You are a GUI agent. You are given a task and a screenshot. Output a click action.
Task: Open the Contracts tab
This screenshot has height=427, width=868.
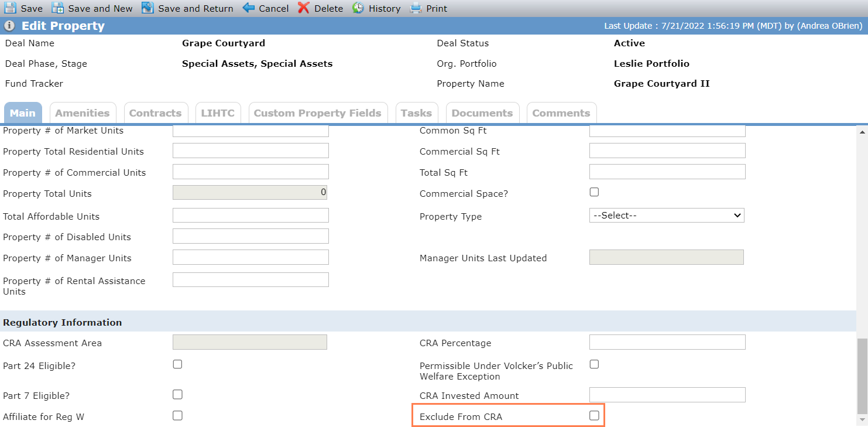(x=155, y=113)
